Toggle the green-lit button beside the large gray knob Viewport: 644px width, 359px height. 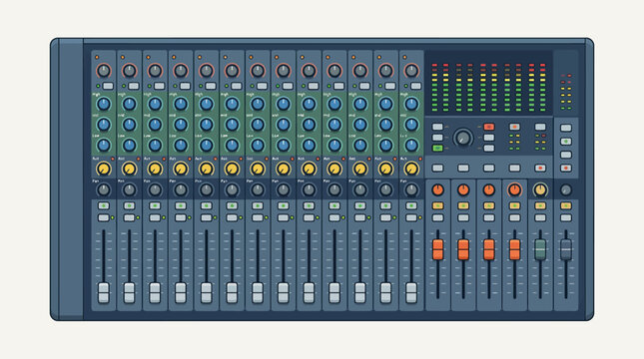[x=438, y=149]
